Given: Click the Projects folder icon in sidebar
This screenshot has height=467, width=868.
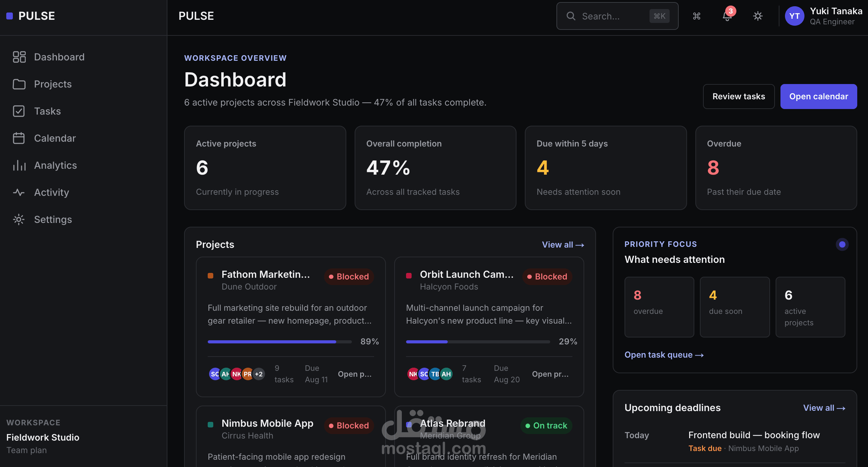Looking at the screenshot, I should pyautogui.click(x=19, y=84).
